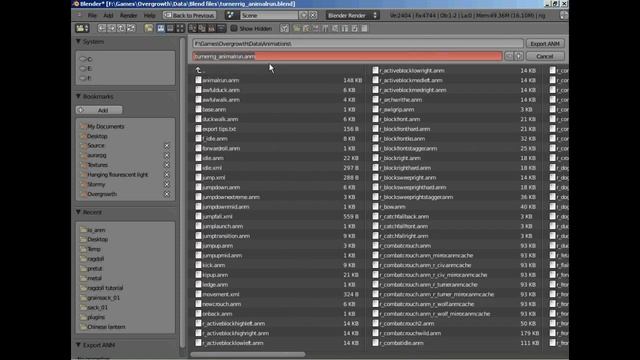Toggle folders filter
The image size is (640, 360).
point(297,28)
